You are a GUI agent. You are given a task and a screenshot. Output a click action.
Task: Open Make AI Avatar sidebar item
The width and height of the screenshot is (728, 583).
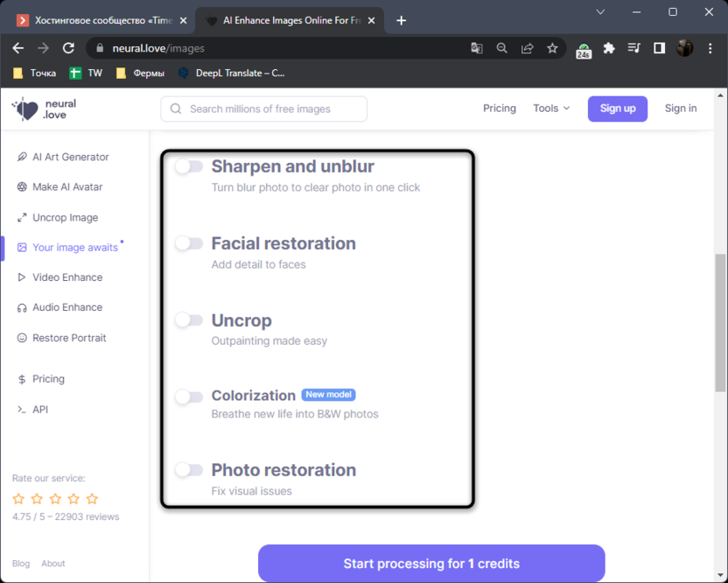coord(67,187)
